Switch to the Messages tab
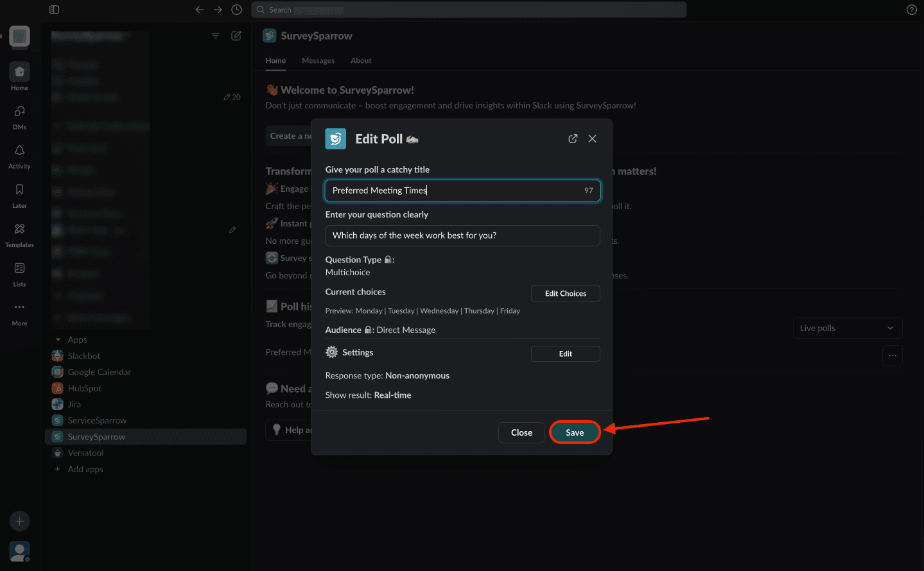This screenshot has width=924, height=571. [318, 60]
